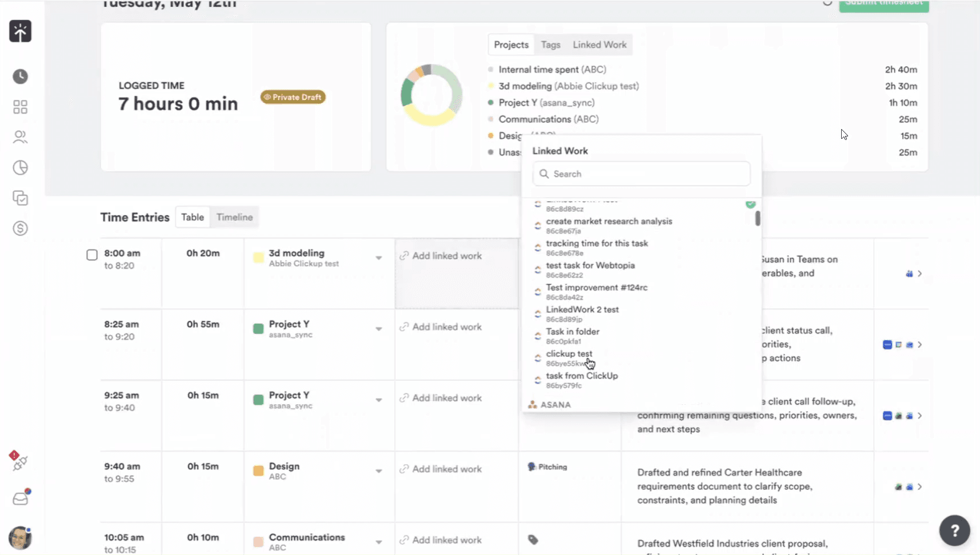Switch to the Linked Work tab
Image resolution: width=980 pixels, height=555 pixels.
point(599,45)
